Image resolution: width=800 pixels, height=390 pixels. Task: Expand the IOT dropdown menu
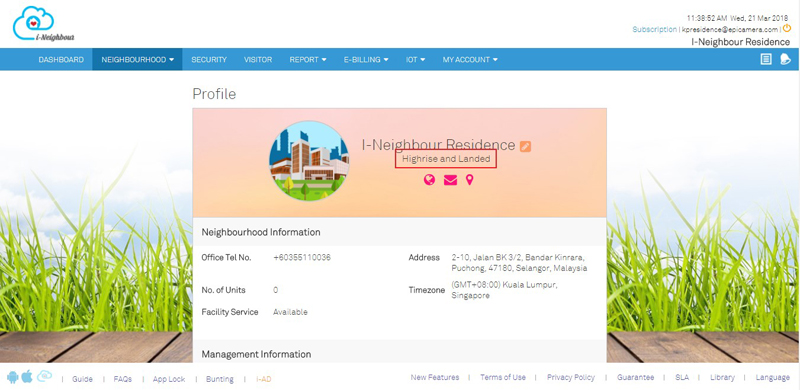pos(415,60)
